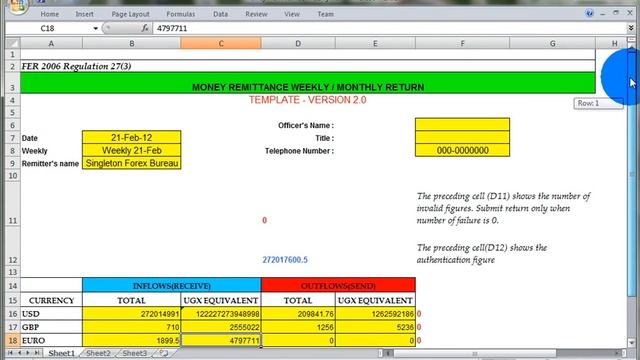This screenshot has width=640, height=360.
Task: Go to last sheet navigation arrow
Action: click(x=36, y=353)
